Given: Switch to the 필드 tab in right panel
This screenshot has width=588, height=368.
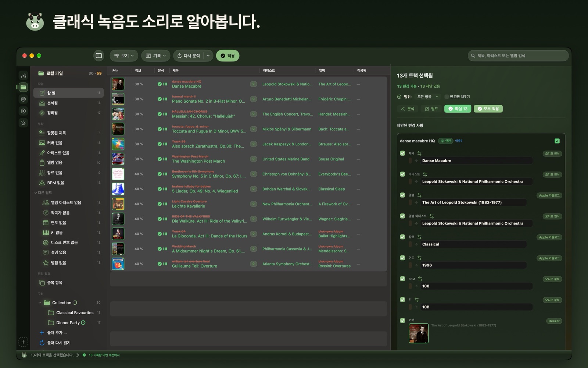Looking at the screenshot, I should pyautogui.click(x=431, y=109).
